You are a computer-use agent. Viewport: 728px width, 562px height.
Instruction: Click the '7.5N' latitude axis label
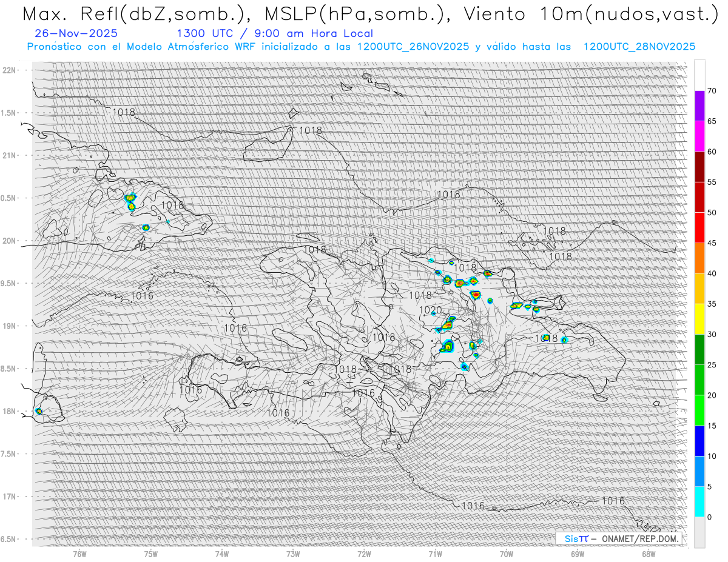pyautogui.click(x=8, y=454)
